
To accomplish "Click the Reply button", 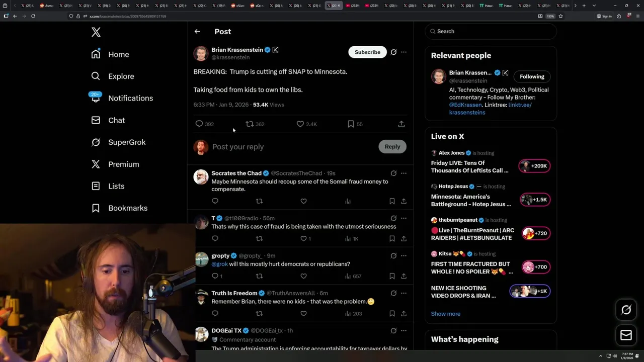I will (392, 147).
